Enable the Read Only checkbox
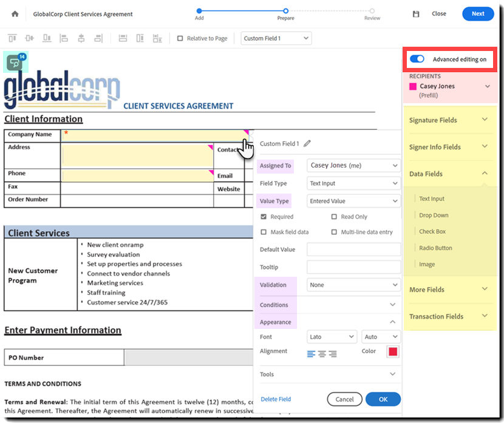The image size is (504, 423). click(x=334, y=217)
